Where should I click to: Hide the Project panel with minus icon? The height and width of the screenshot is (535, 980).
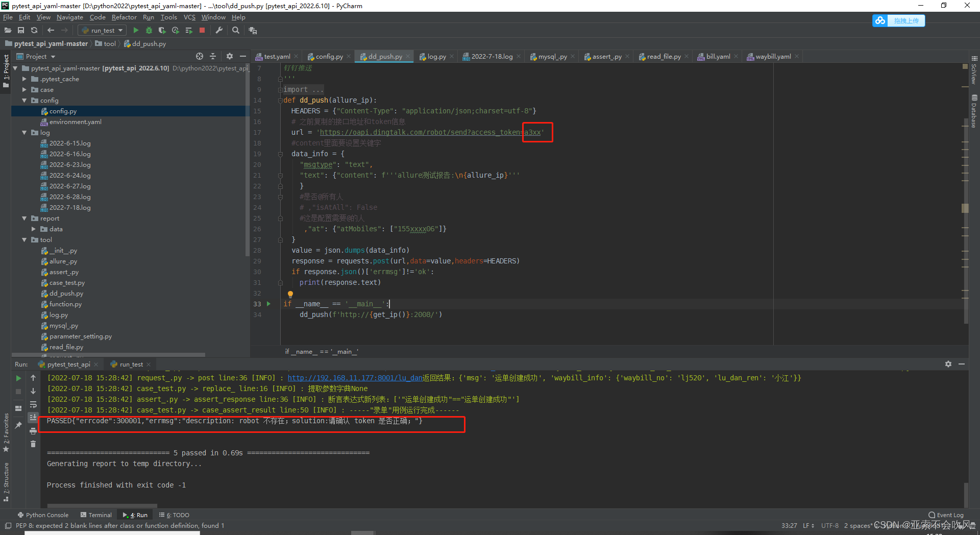point(243,56)
